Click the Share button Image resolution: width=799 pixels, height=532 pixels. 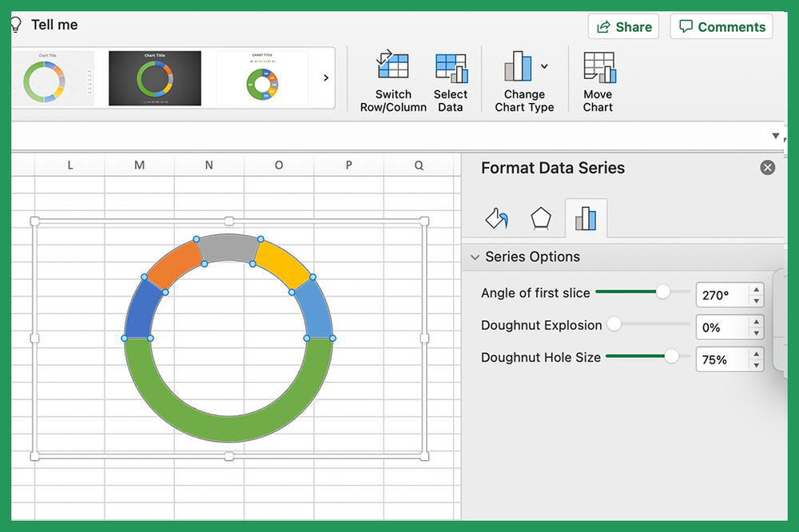pyautogui.click(x=623, y=26)
